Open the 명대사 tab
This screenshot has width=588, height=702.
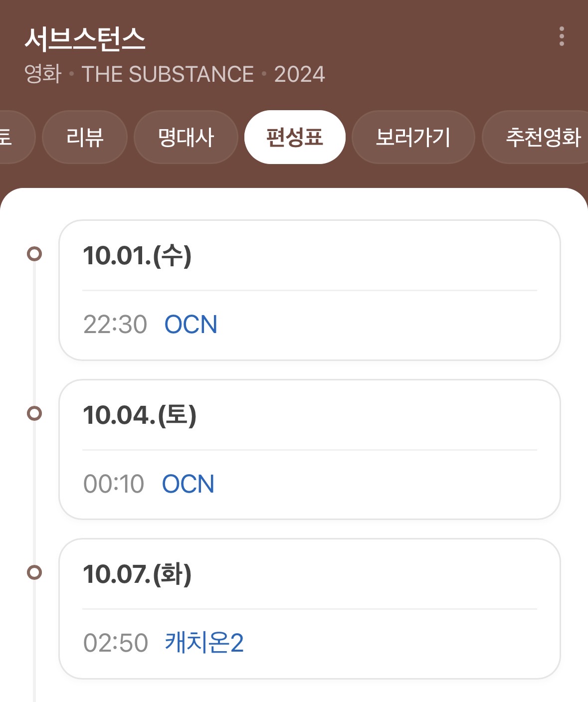(186, 137)
